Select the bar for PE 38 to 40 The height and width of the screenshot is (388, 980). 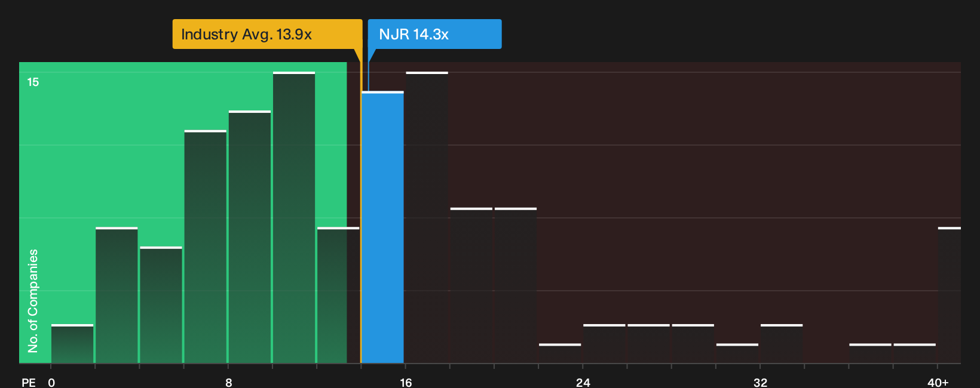tap(915, 353)
